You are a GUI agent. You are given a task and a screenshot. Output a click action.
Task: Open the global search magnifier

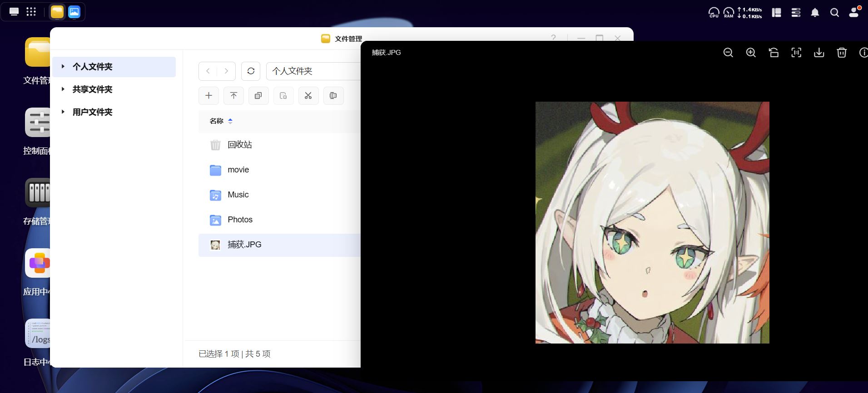click(x=835, y=13)
